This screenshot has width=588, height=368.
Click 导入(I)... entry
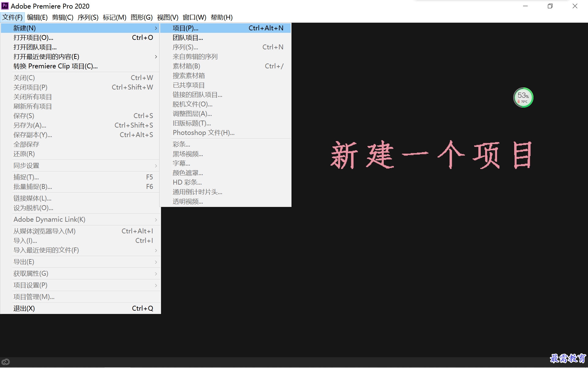[x=80, y=240]
